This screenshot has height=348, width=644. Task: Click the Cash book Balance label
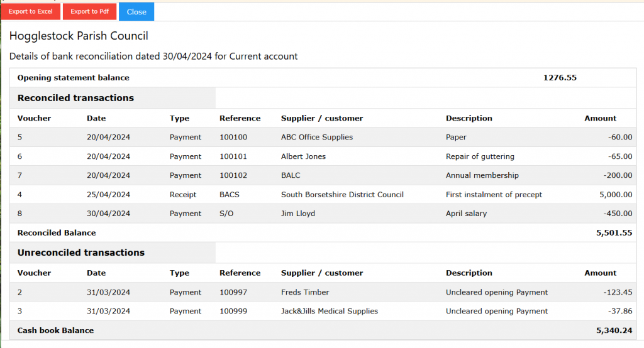pyautogui.click(x=55, y=330)
